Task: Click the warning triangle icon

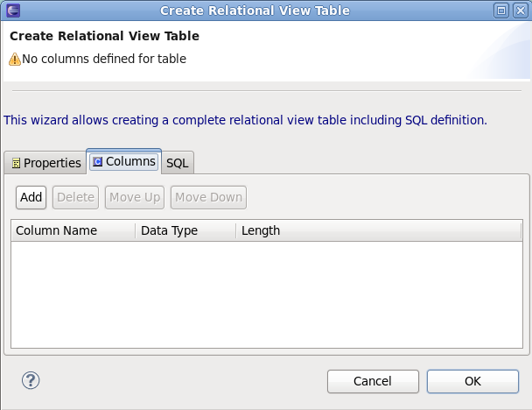Action: coord(15,60)
